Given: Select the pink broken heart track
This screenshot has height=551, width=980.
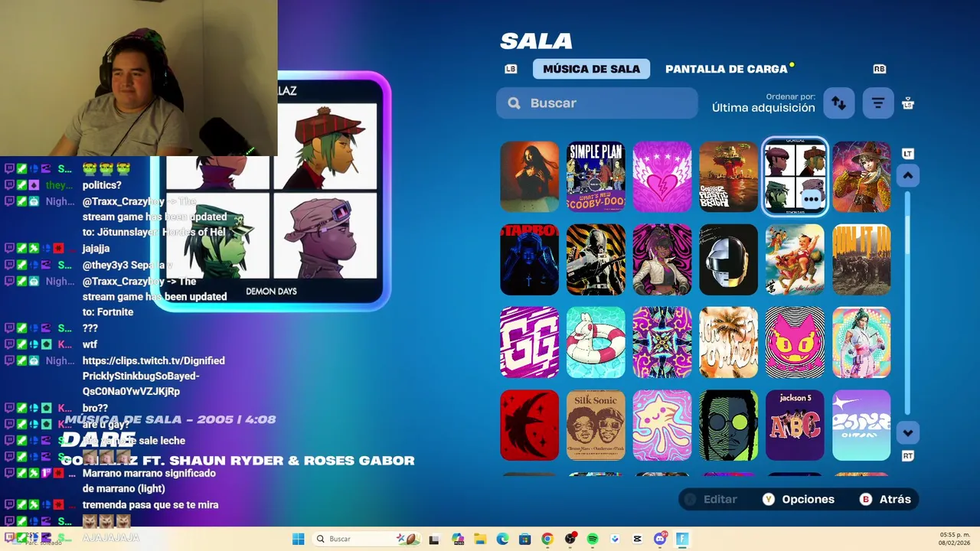Looking at the screenshot, I should click(662, 177).
